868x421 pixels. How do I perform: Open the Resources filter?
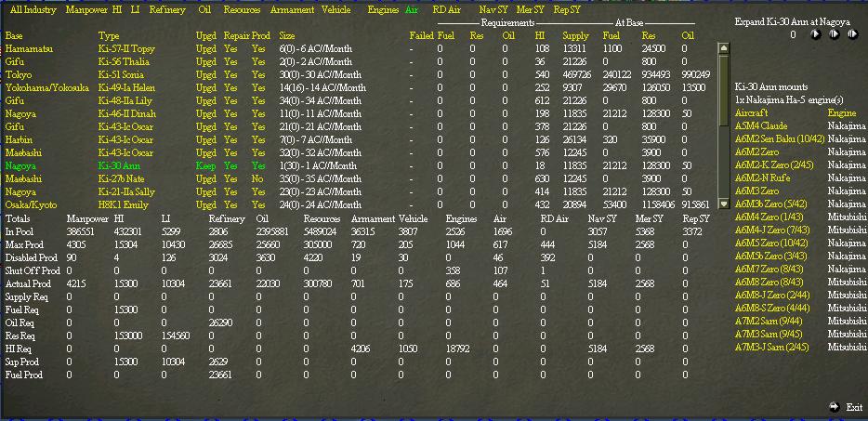(242, 9)
